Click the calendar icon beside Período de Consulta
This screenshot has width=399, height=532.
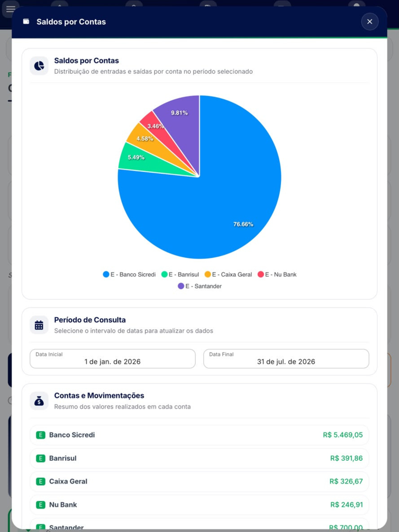pyautogui.click(x=39, y=325)
